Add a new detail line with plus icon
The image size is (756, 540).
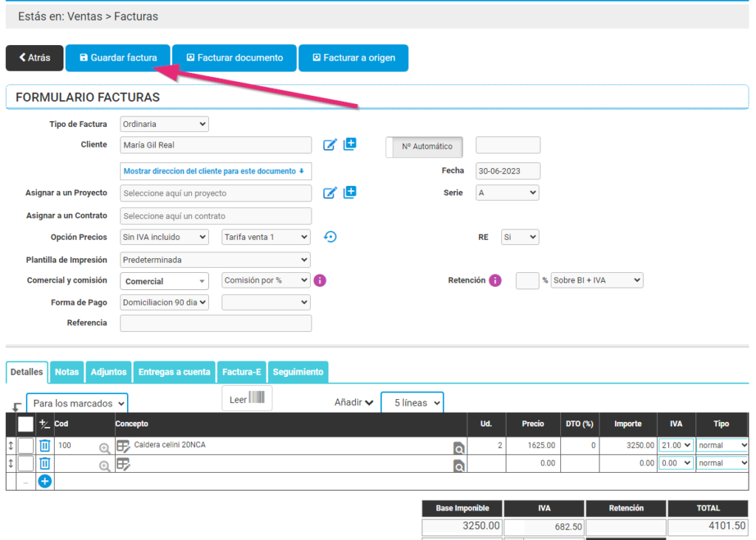44,480
